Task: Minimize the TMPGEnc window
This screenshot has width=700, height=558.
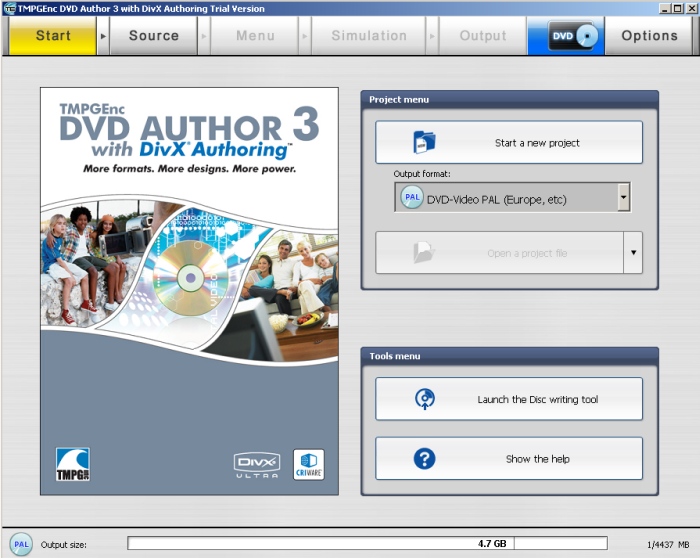Action: [665, 8]
